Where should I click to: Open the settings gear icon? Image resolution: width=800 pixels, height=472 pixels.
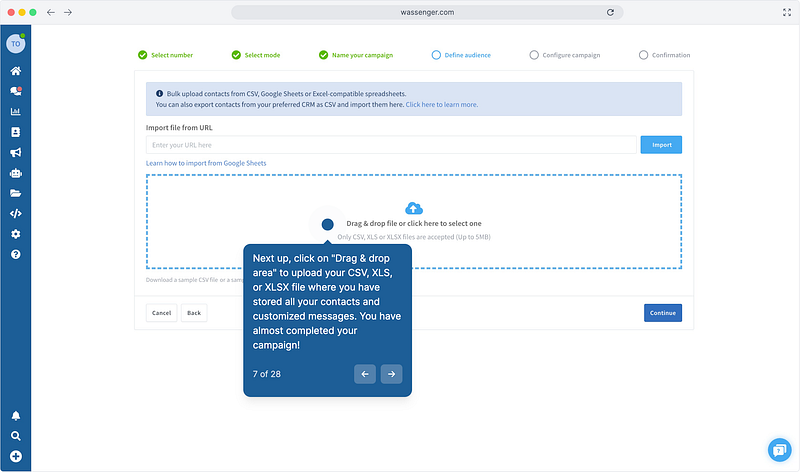pyautogui.click(x=15, y=234)
